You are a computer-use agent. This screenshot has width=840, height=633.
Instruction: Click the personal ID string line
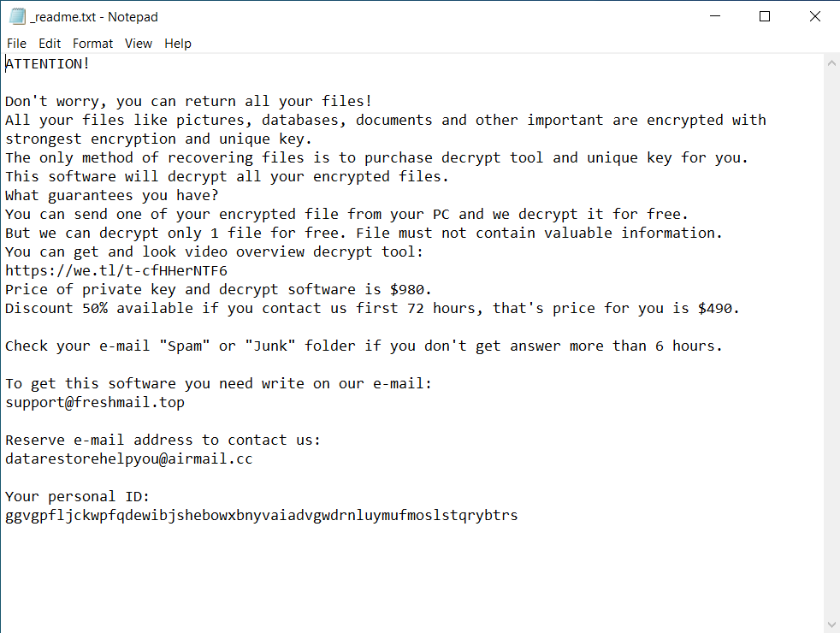[x=261, y=515]
